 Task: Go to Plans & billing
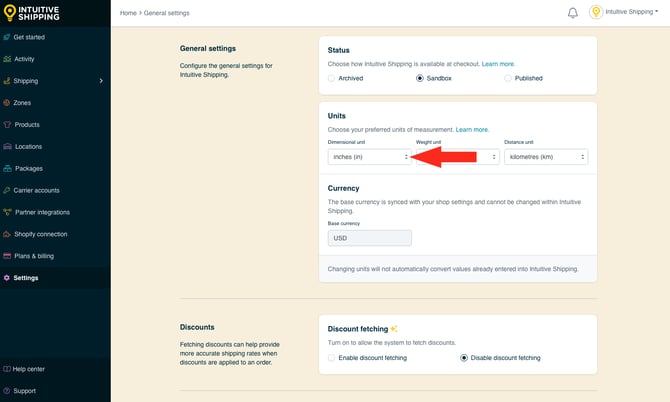click(34, 256)
